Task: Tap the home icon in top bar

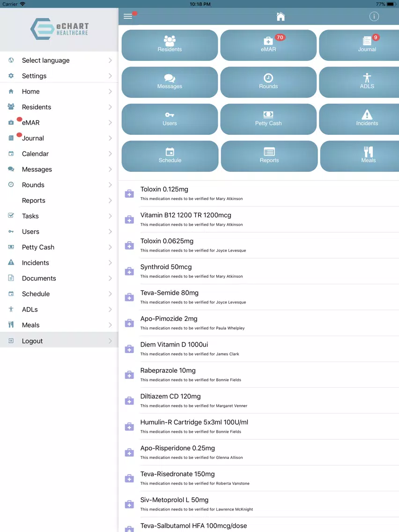Action: 281,16
